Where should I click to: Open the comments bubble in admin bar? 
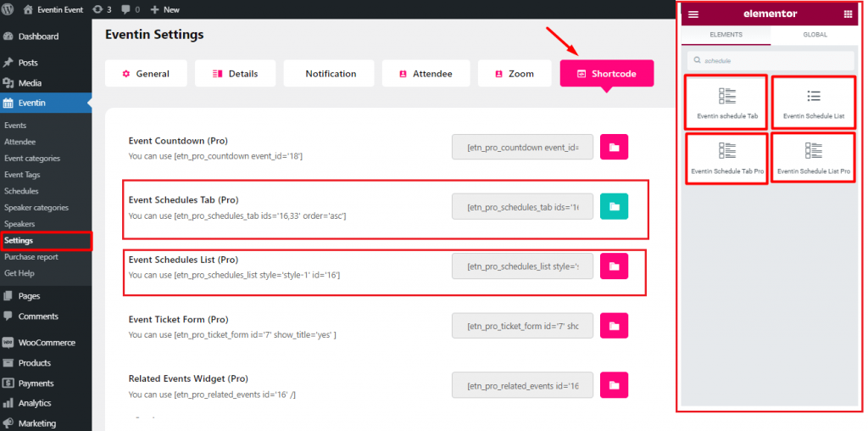click(130, 9)
